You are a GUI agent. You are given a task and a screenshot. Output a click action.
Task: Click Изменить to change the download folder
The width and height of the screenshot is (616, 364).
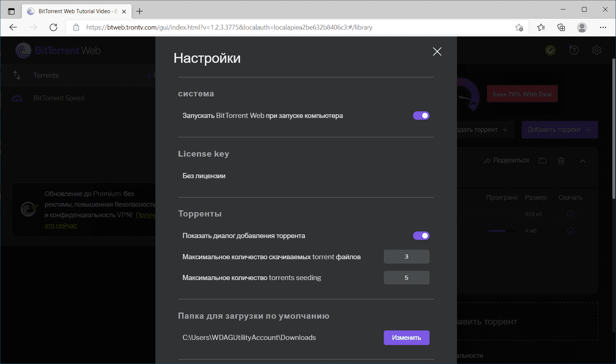[x=407, y=338]
